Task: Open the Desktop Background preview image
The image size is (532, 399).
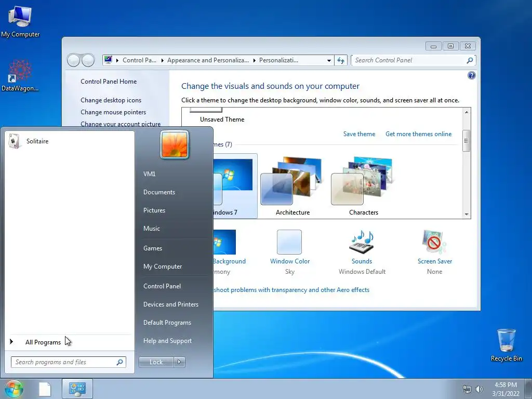Action: point(224,242)
